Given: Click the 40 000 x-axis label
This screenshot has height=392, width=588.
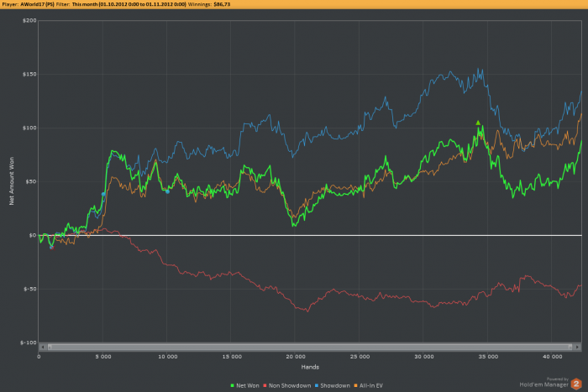Looking at the screenshot, I should (x=552, y=357).
